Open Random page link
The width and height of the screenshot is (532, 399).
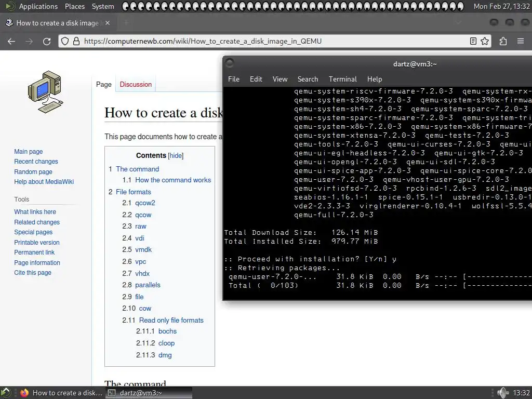point(33,171)
